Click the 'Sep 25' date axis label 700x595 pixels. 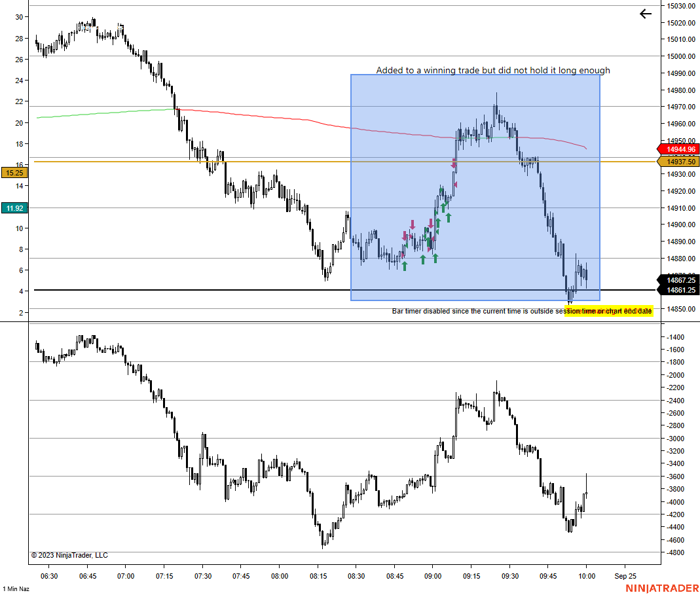(x=625, y=576)
